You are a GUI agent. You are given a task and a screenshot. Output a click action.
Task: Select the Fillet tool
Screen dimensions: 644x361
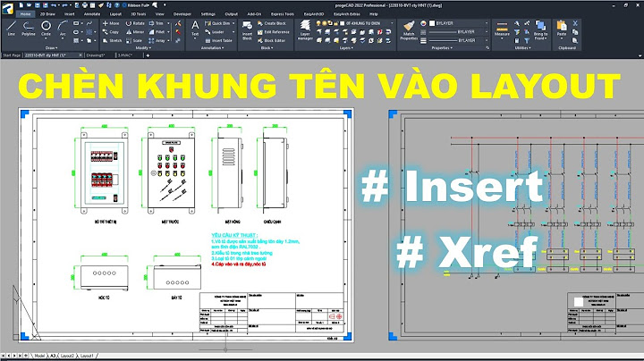click(157, 32)
